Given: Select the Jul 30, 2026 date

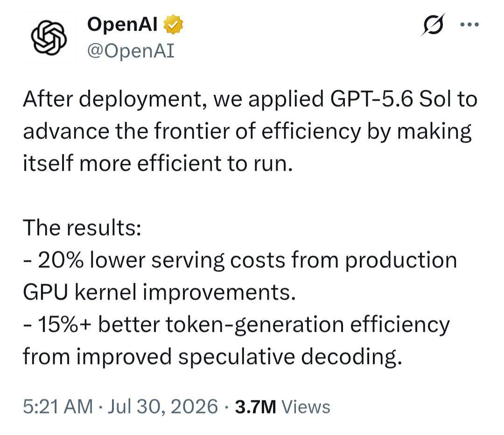Looking at the screenshot, I should (163, 406).
